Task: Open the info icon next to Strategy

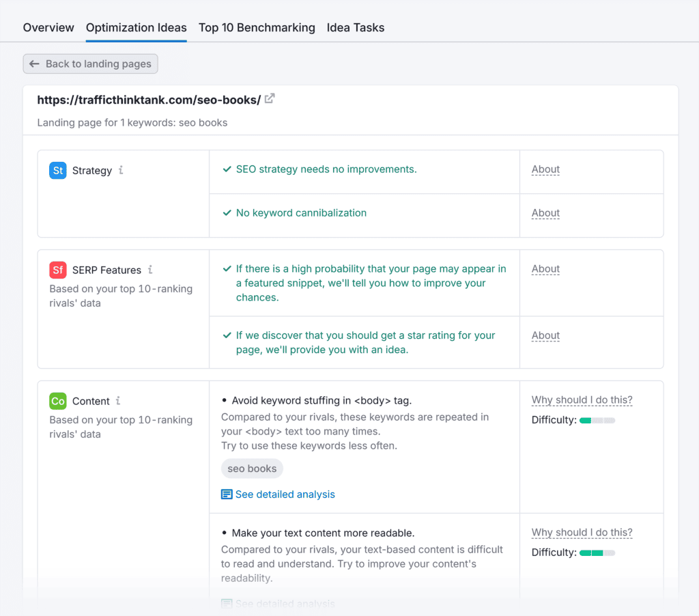Action: click(121, 170)
